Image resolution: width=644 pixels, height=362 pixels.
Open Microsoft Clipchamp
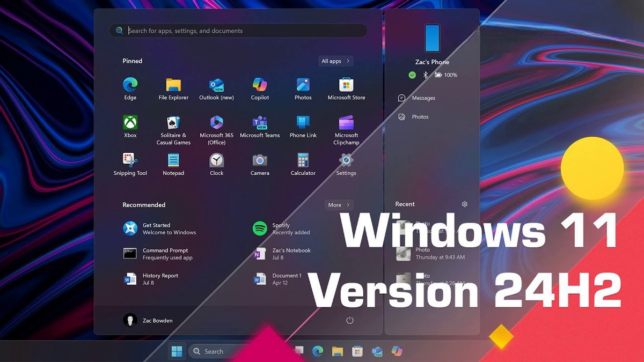tap(346, 130)
